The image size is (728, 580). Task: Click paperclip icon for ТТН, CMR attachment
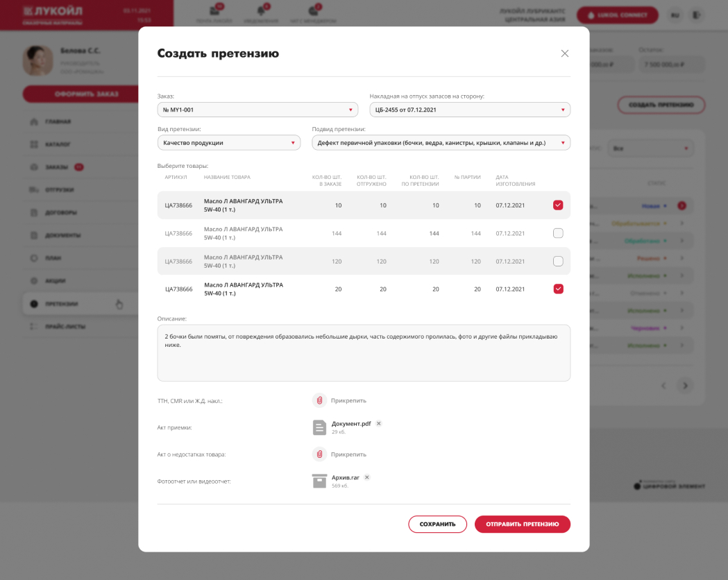click(x=319, y=400)
